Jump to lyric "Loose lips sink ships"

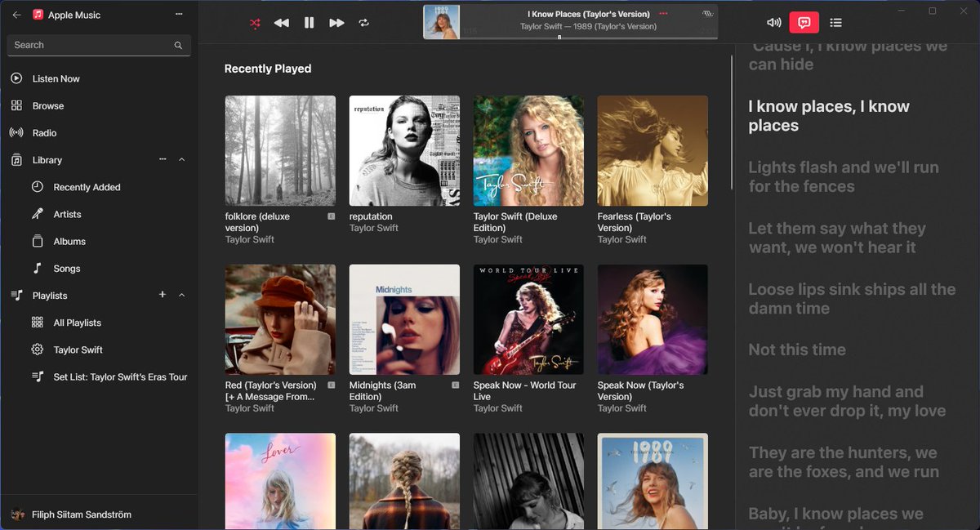pos(852,299)
